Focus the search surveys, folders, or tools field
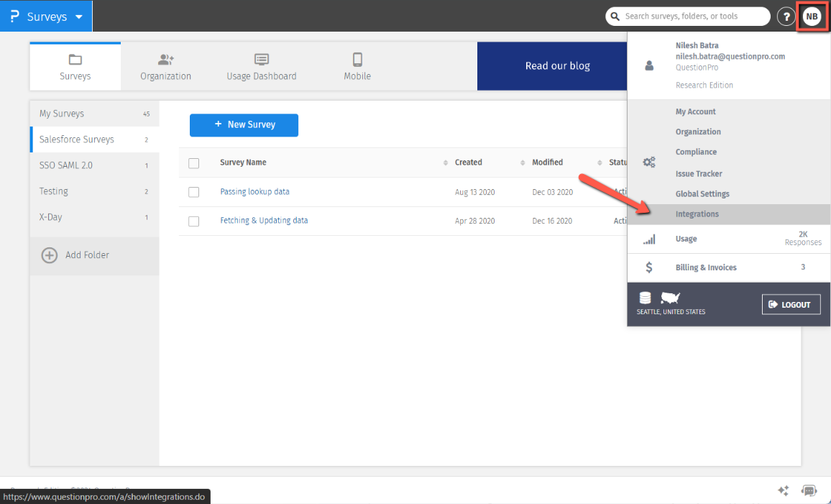The image size is (831, 504). [x=688, y=17]
